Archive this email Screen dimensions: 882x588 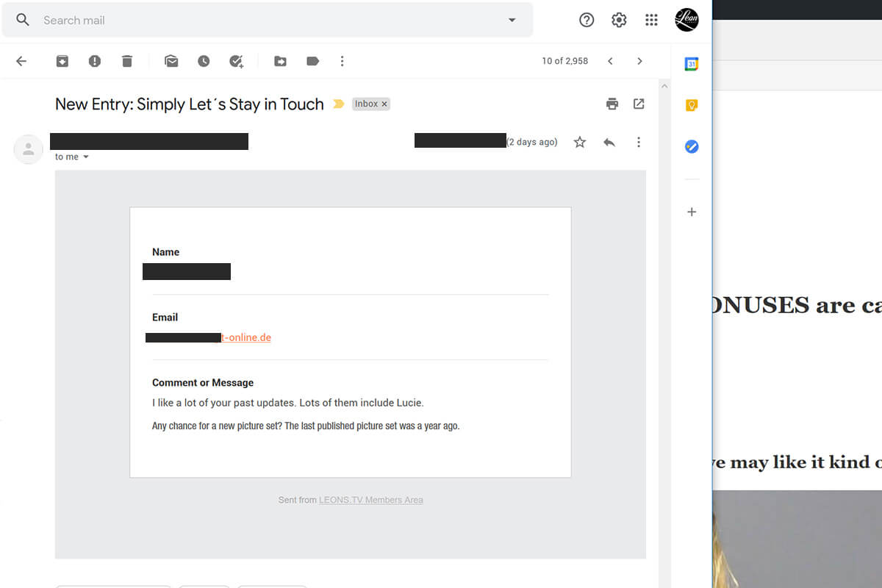[62, 61]
